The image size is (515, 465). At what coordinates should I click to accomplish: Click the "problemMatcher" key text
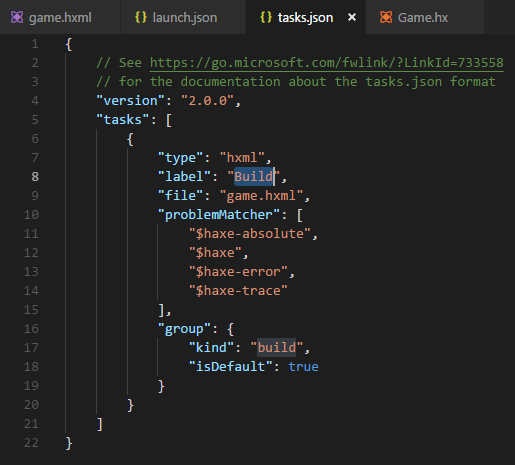pos(219,215)
